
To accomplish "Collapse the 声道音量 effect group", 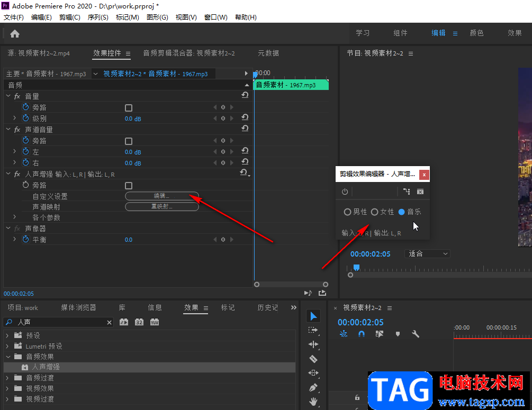I will (x=8, y=129).
